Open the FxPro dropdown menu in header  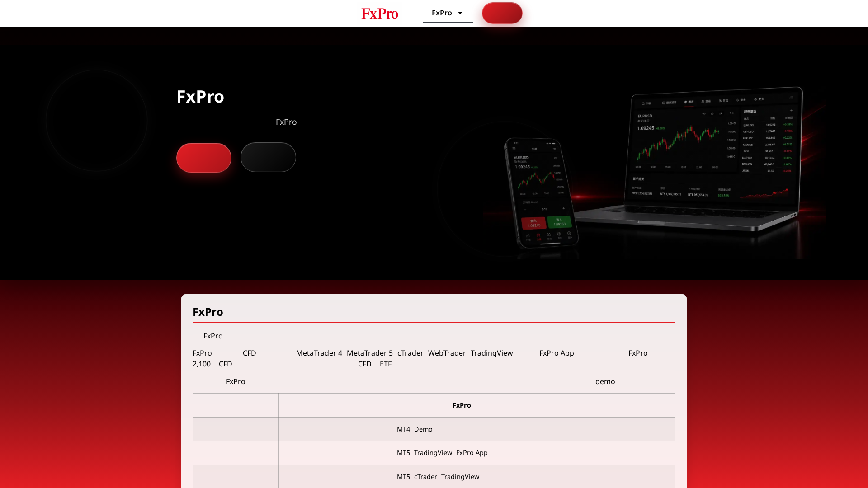(x=448, y=13)
